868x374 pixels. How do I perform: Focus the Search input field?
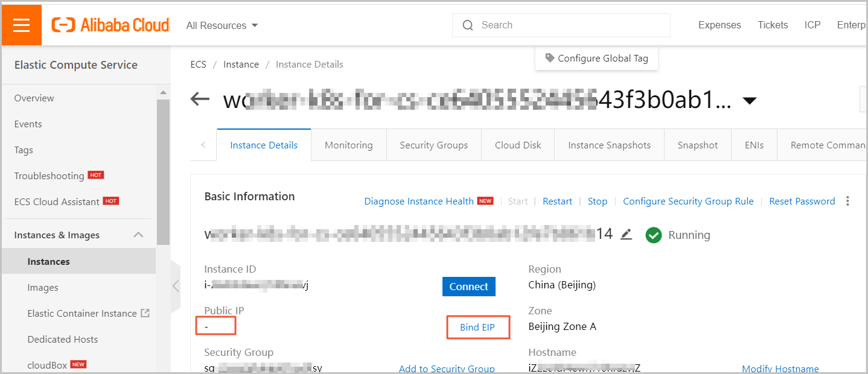click(561, 25)
